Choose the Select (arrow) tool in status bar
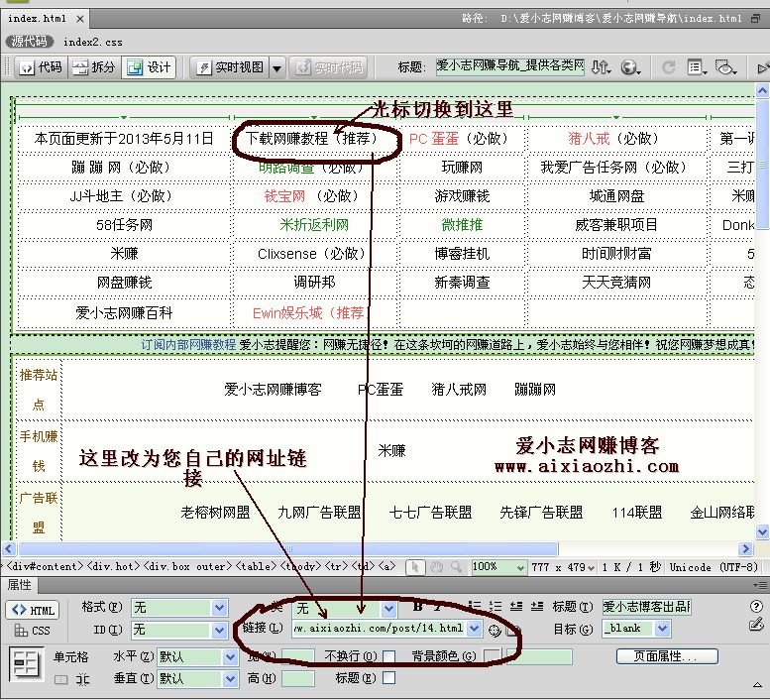The width and height of the screenshot is (770, 700). pos(415,567)
